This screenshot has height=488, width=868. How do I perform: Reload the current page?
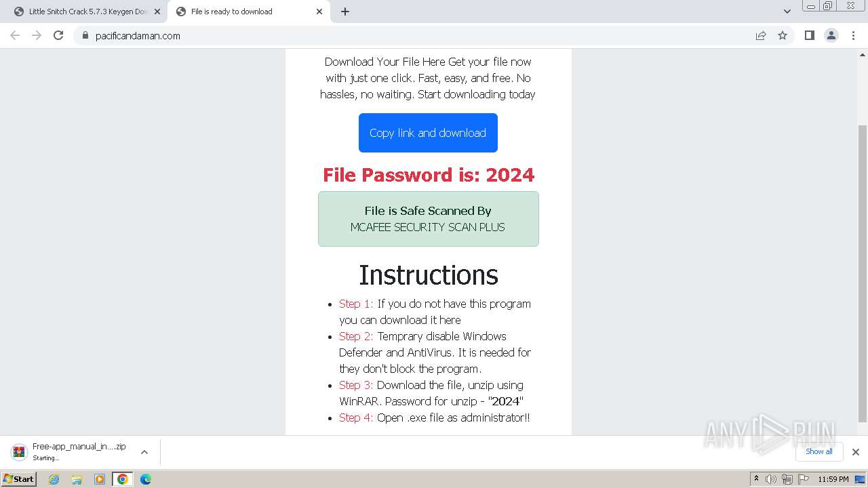point(58,35)
